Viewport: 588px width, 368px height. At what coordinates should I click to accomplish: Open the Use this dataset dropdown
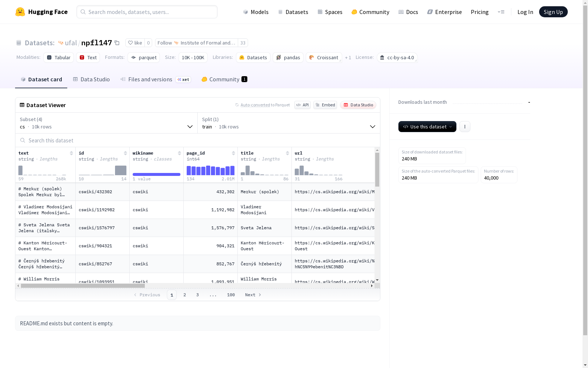click(x=427, y=127)
